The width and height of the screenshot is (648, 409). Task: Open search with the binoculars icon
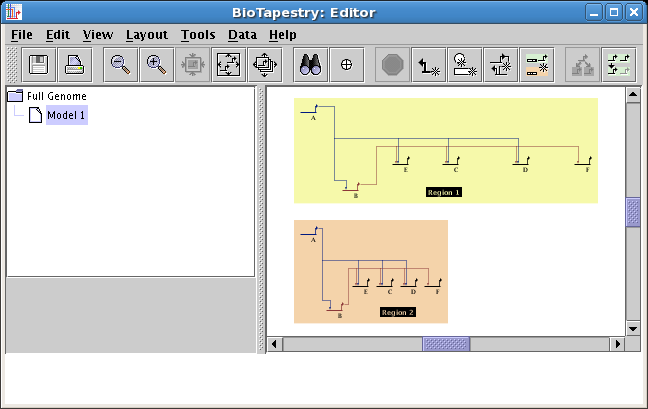(310, 65)
